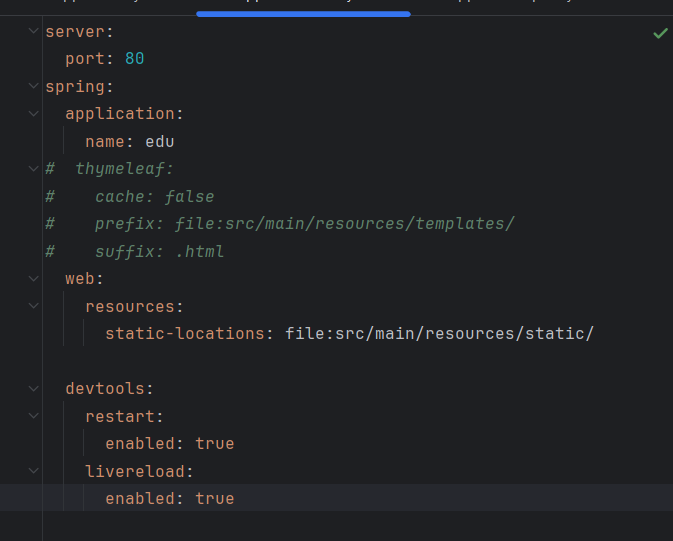The width and height of the screenshot is (673, 541).
Task: Collapse the server block fold arrow
Action: (35, 32)
